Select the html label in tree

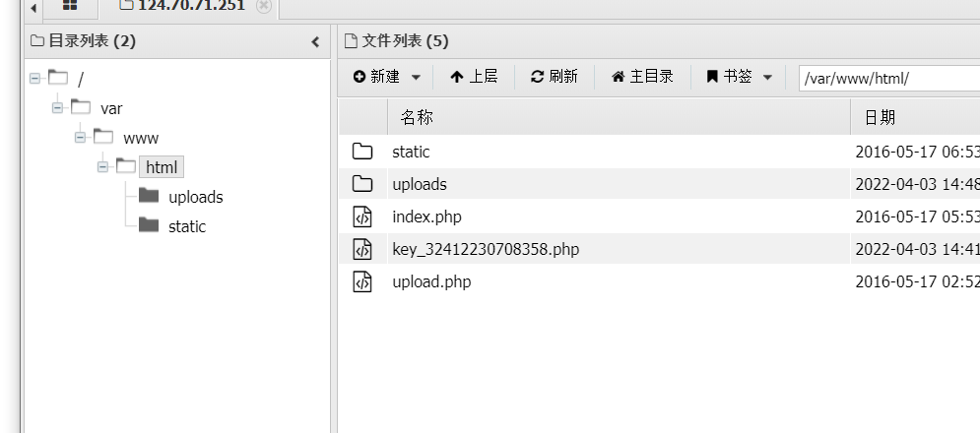click(162, 167)
